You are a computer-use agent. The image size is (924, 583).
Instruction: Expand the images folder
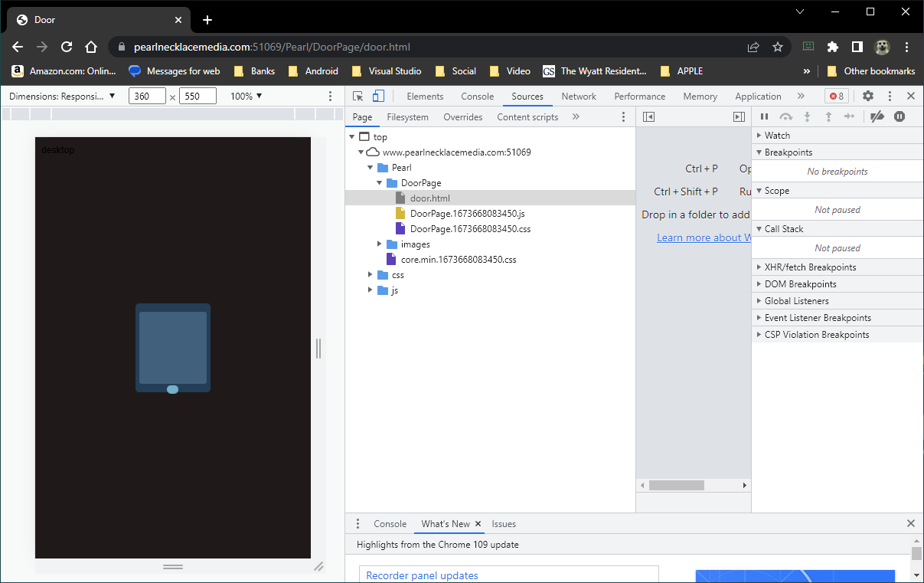[380, 244]
